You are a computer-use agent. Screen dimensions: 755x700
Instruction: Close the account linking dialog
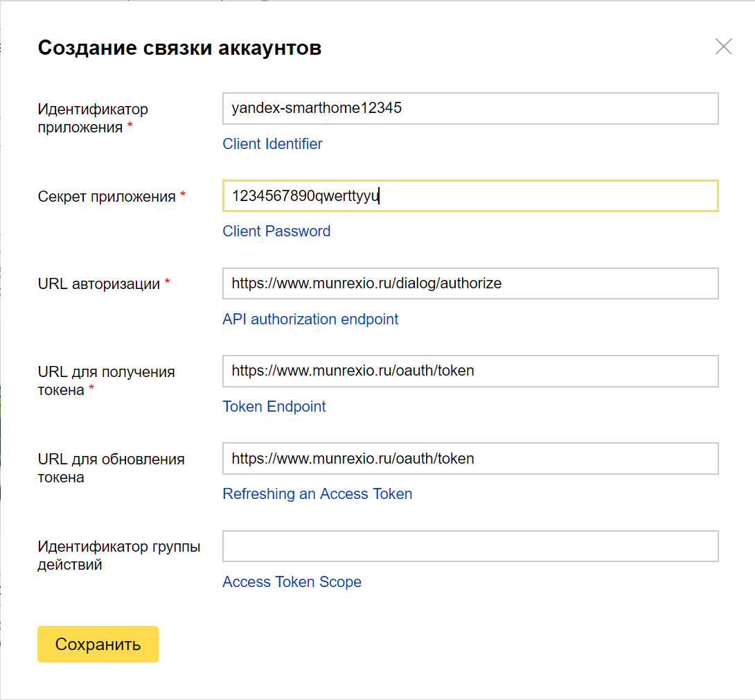tap(723, 47)
